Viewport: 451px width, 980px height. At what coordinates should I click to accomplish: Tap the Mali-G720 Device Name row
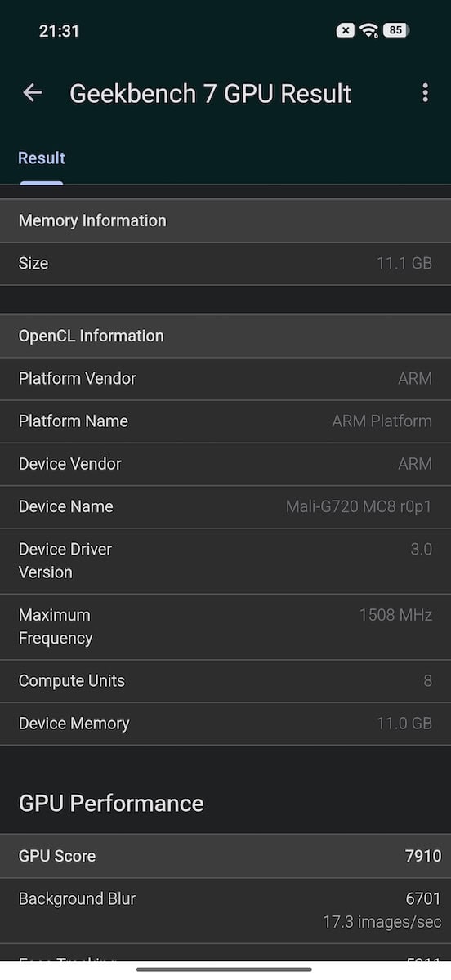(x=225, y=506)
